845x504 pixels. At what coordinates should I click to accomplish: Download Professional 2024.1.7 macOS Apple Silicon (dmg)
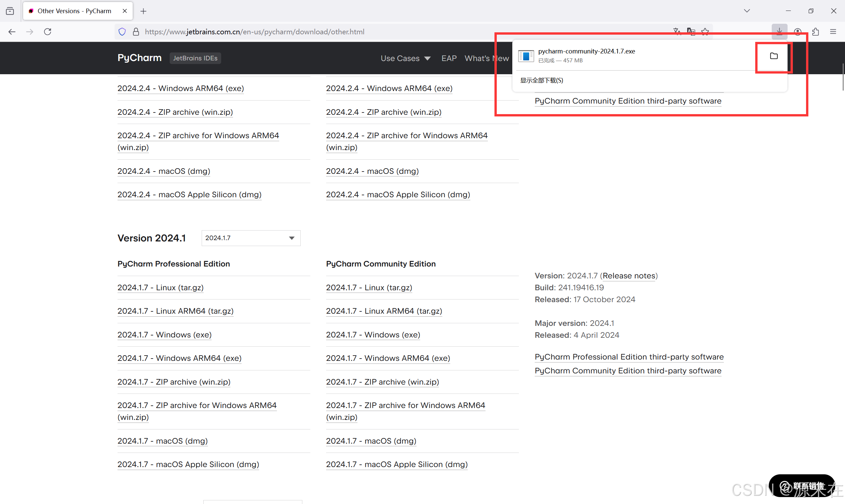click(188, 464)
